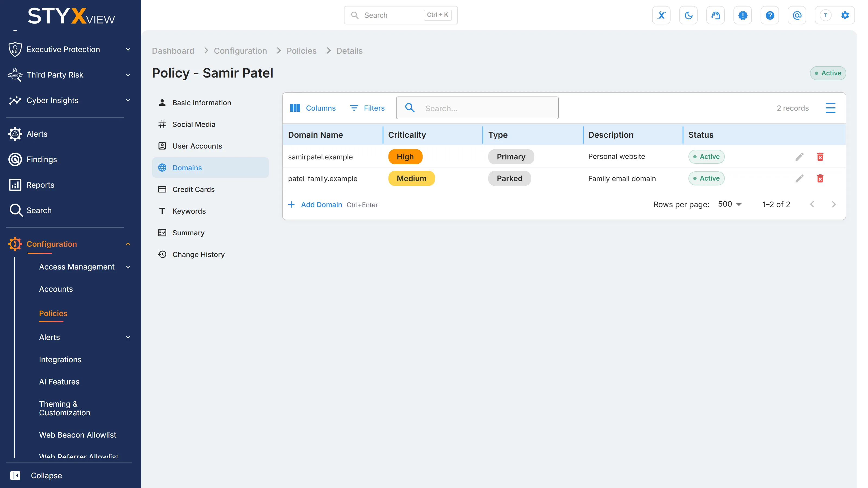
Task: Delete the samirpatel.example domain row
Action: click(820, 157)
